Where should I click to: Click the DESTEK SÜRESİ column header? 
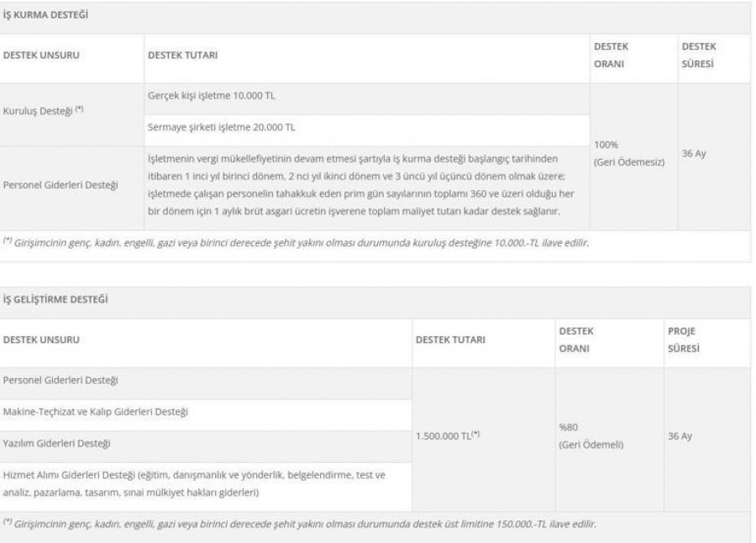point(697,55)
